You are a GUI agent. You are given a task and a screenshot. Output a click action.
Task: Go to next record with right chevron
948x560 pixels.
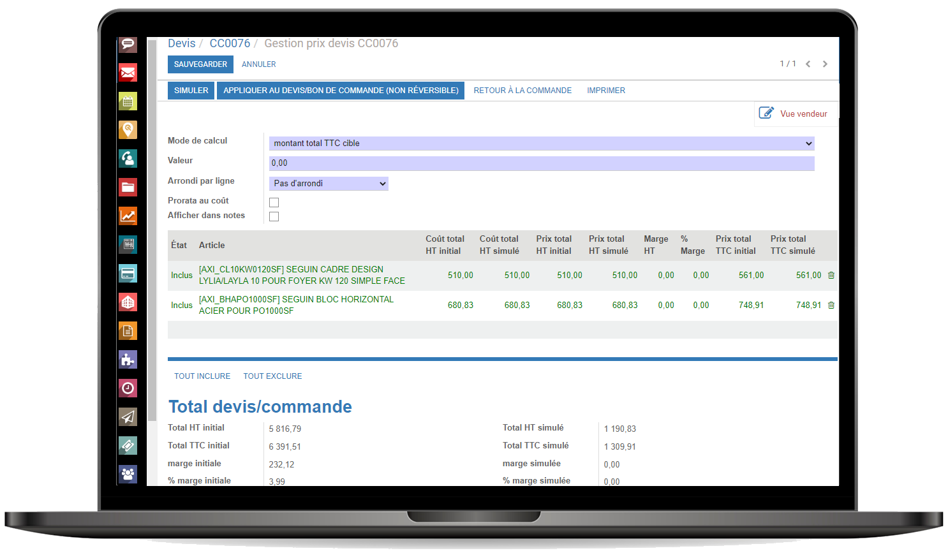click(825, 64)
